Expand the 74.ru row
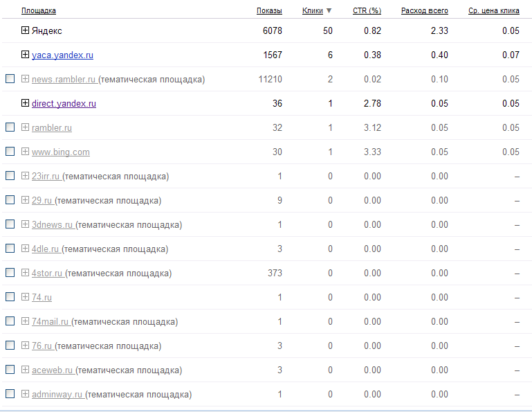This screenshot has width=532, height=412. (25, 297)
